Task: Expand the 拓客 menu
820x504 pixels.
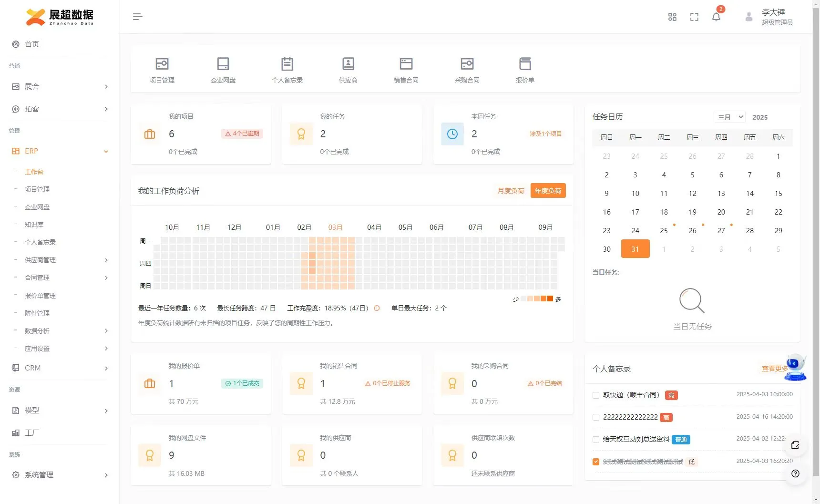Action: click(60, 109)
